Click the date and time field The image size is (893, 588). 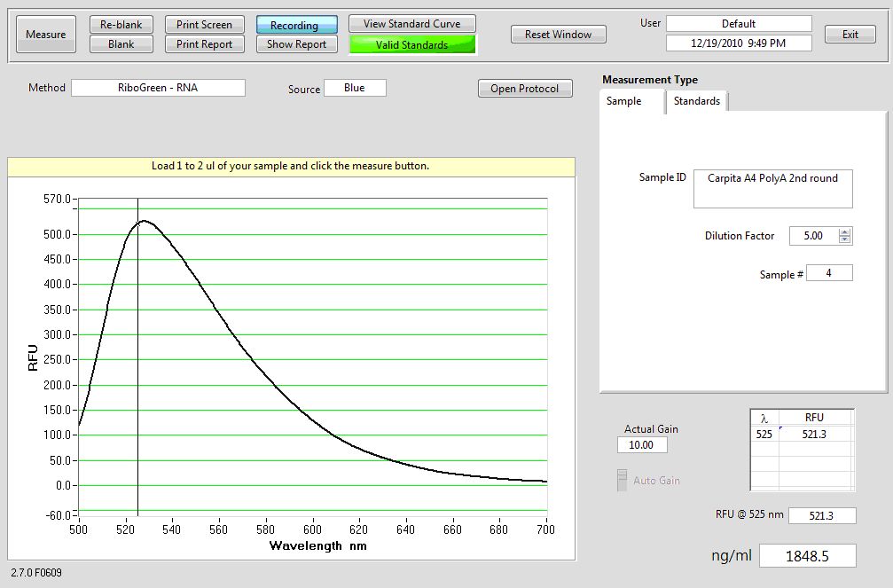[x=739, y=43]
